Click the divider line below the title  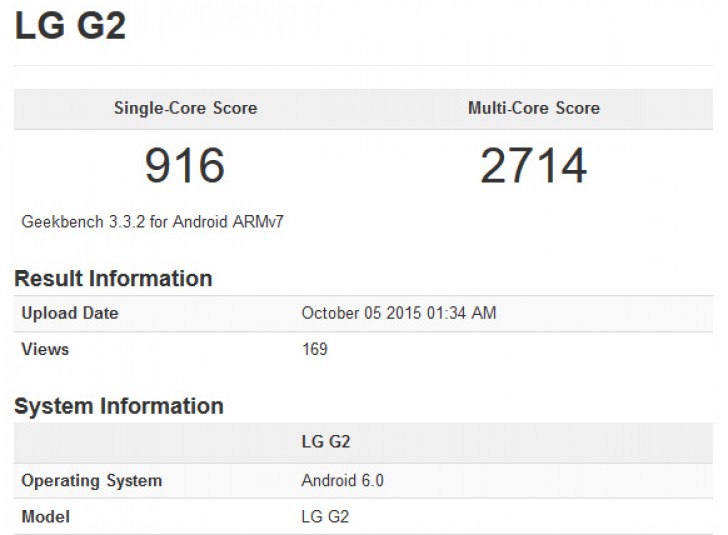tap(363, 66)
